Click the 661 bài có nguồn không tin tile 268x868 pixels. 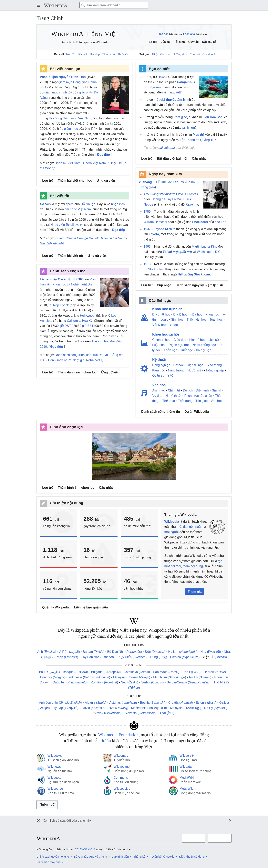point(58,523)
